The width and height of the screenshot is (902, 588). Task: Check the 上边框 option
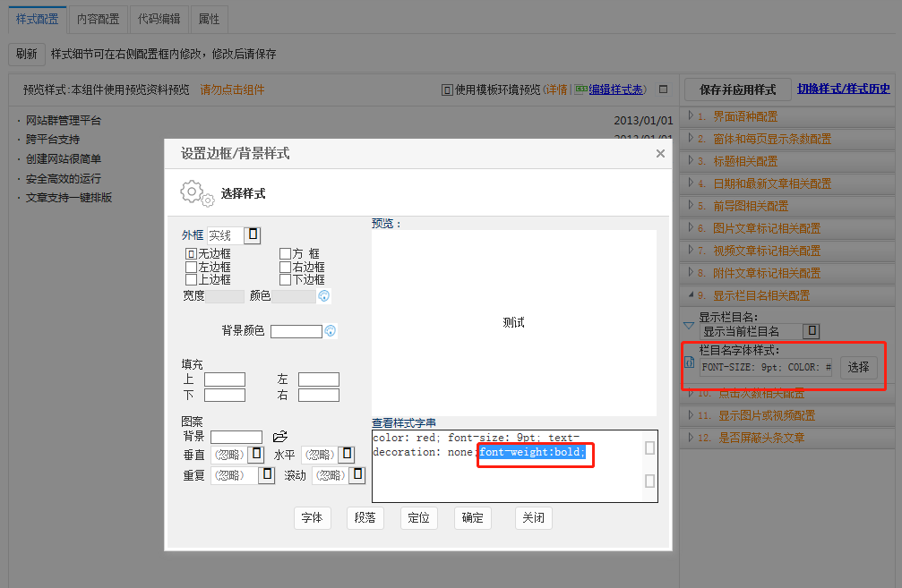click(x=191, y=279)
